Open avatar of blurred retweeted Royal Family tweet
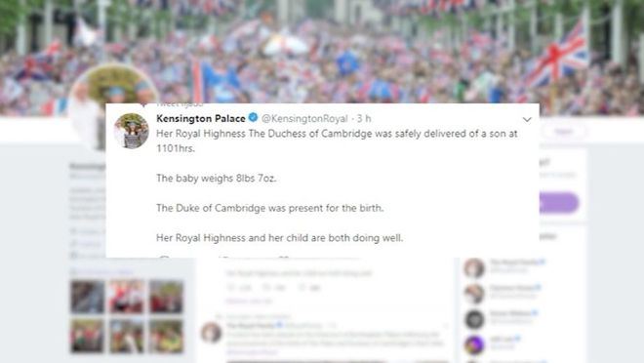644x363 pixels. coord(211,333)
